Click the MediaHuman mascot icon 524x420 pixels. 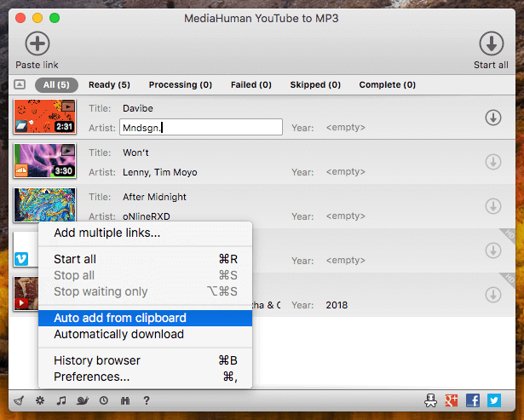point(431,400)
